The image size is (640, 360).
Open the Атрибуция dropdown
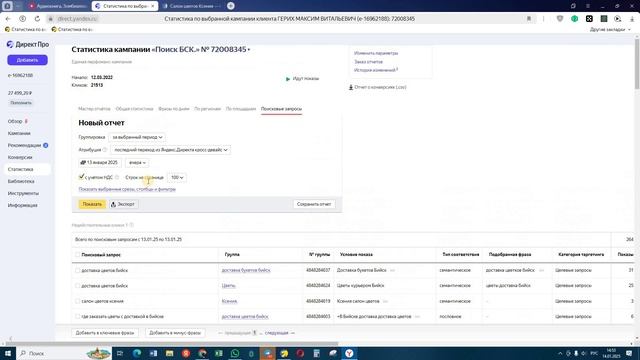tap(170, 150)
